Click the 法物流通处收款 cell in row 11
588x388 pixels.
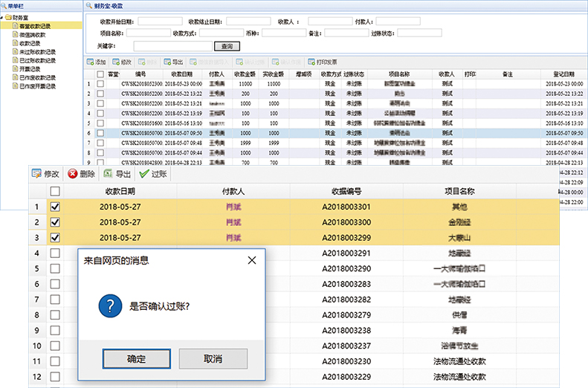[459, 361]
